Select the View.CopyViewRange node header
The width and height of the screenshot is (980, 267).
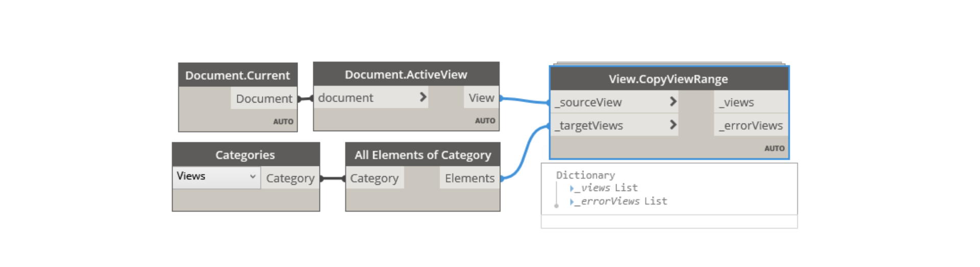pos(669,79)
